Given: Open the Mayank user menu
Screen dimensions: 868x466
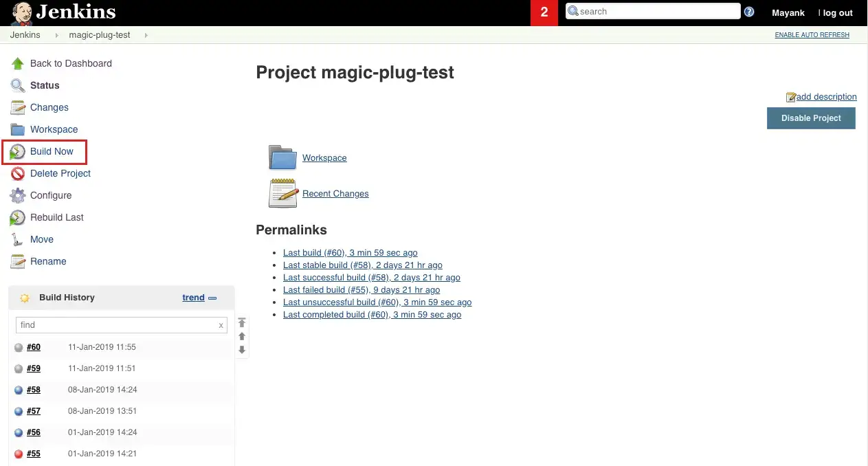Looking at the screenshot, I should [788, 12].
